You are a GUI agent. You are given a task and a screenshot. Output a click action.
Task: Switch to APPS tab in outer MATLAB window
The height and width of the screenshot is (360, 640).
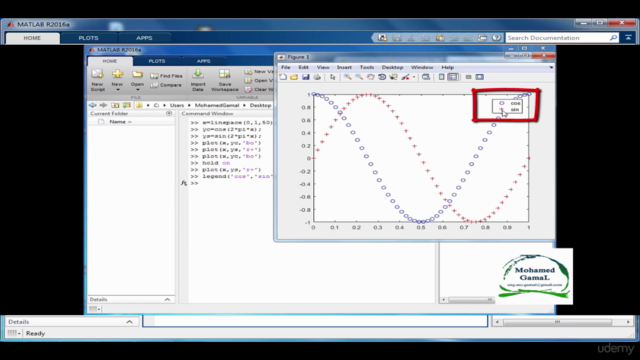tap(144, 38)
